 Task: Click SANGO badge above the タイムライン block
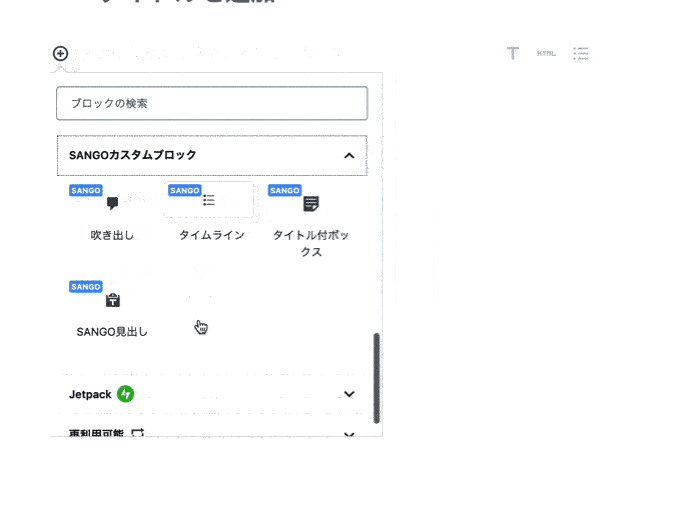(x=185, y=190)
